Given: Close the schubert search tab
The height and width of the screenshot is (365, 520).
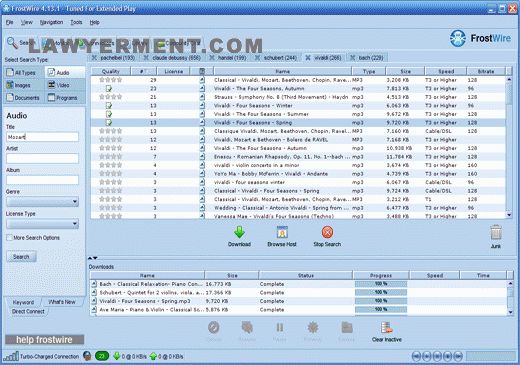Looking at the screenshot, I should coord(257,58).
